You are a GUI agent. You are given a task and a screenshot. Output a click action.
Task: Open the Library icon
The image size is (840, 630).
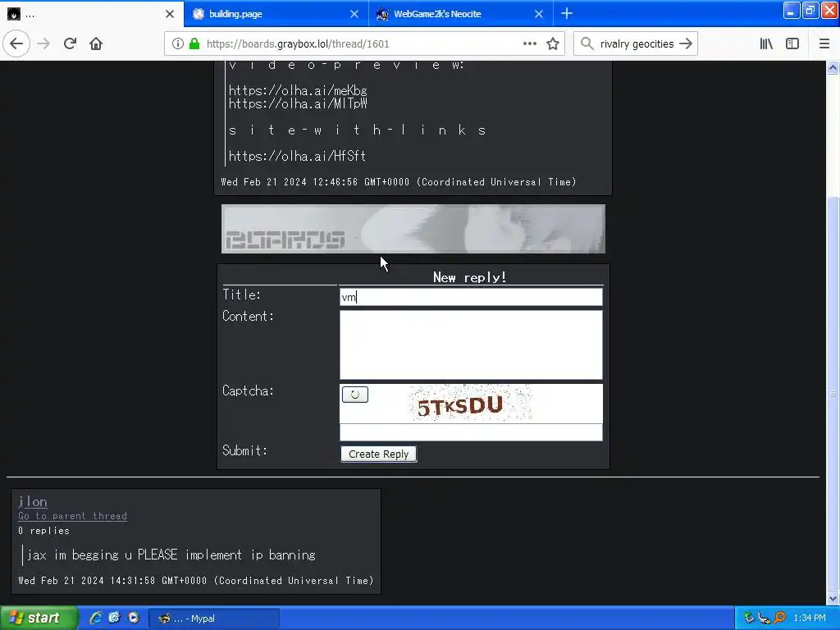tap(766, 44)
